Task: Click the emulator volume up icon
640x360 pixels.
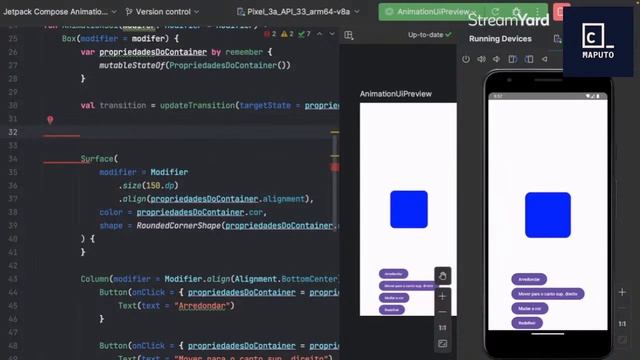Action: coord(482,59)
